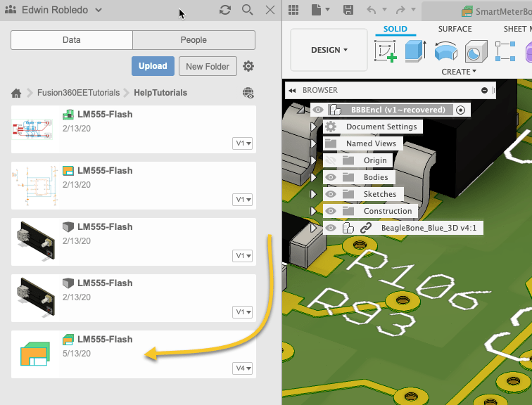Click HelpTutorials breadcrumb
Image resolution: width=532 pixels, height=405 pixels.
pos(160,93)
